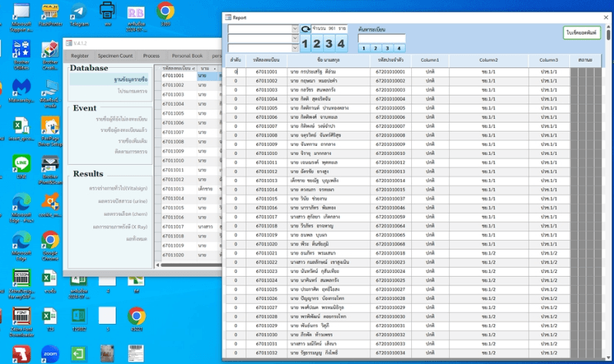Open Brother Utilities desktop icon

(x=21, y=55)
